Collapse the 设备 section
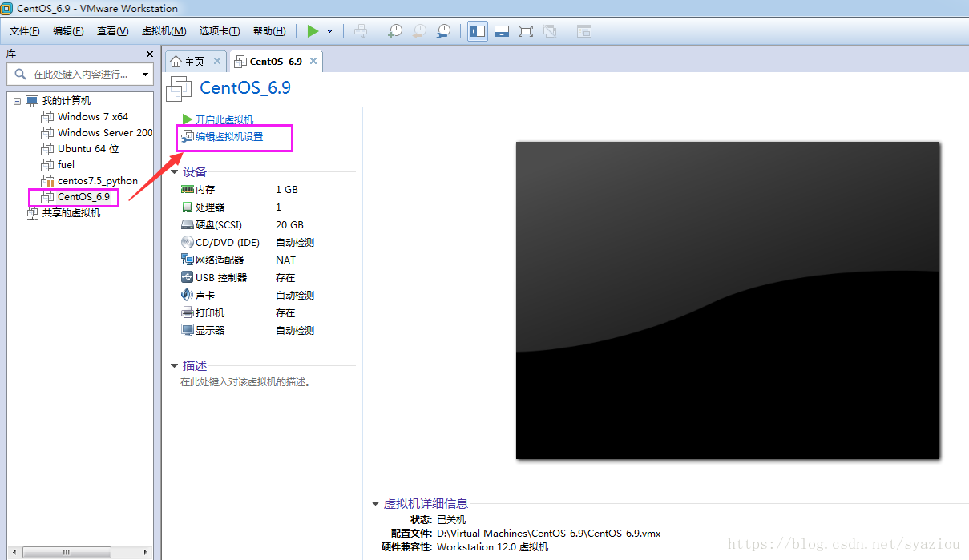 click(x=175, y=171)
